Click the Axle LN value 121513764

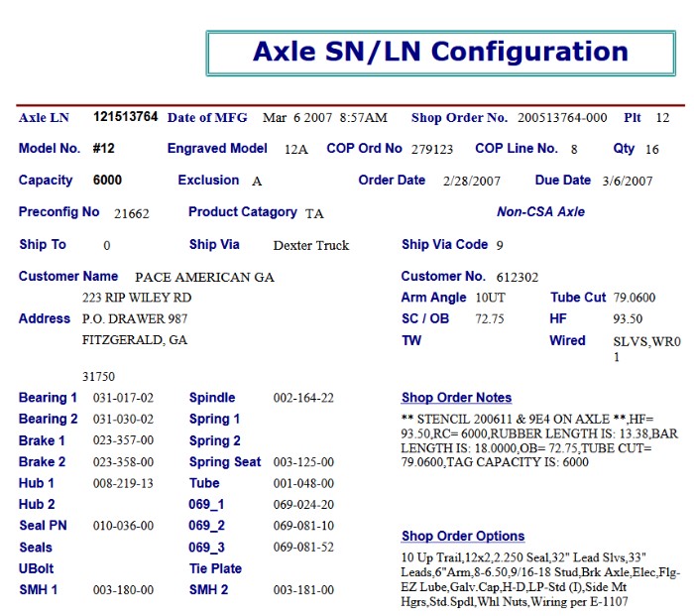coord(125,117)
